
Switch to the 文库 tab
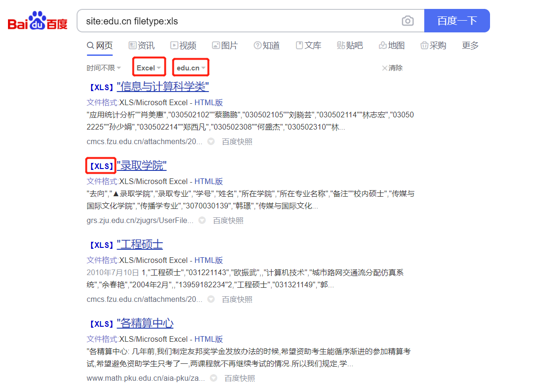click(308, 46)
